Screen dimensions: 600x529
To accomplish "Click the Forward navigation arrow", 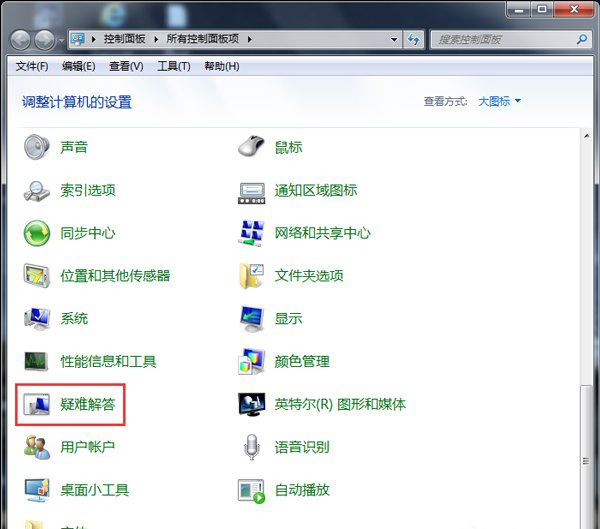I will pos(45,40).
